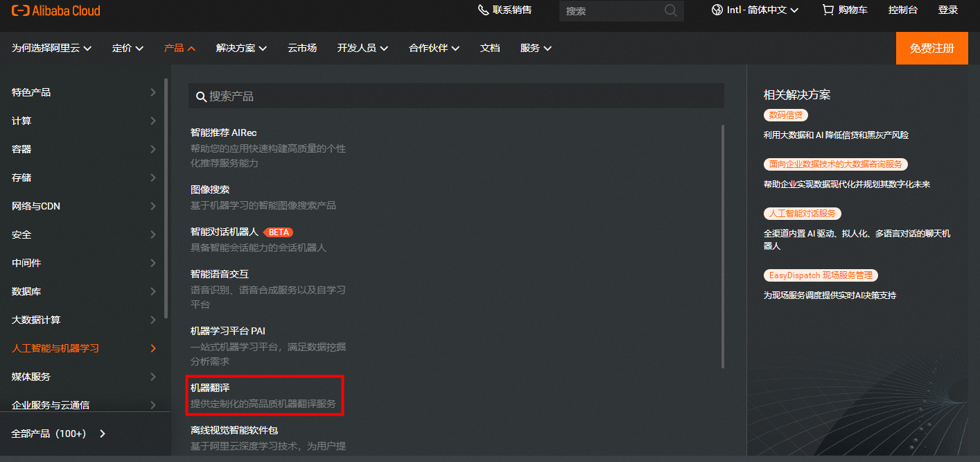Open the 控制台 link
Screen dimensions: 980x462
tap(903, 10)
